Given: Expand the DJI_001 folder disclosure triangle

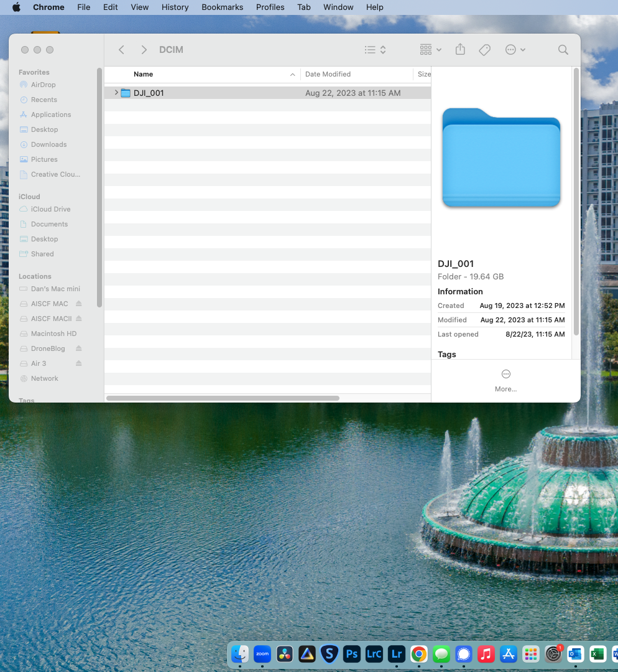Looking at the screenshot, I should [116, 93].
